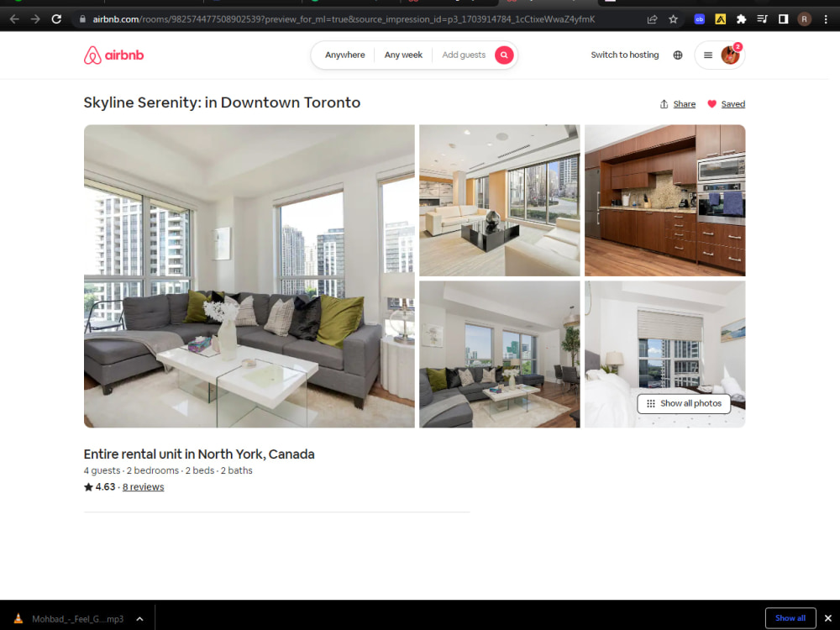840x630 pixels.
Task: Click the Saved link text
Action: coord(732,104)
